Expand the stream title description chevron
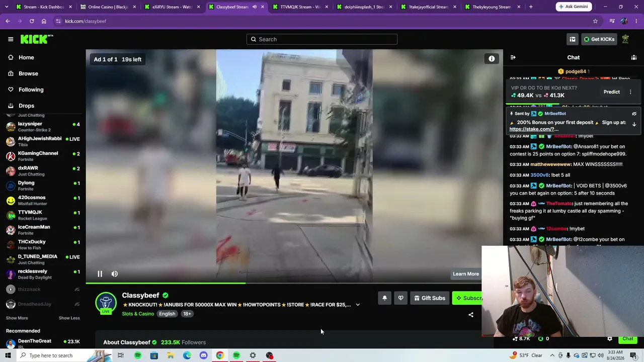This screenshot has height=362, width=644. 358,305
